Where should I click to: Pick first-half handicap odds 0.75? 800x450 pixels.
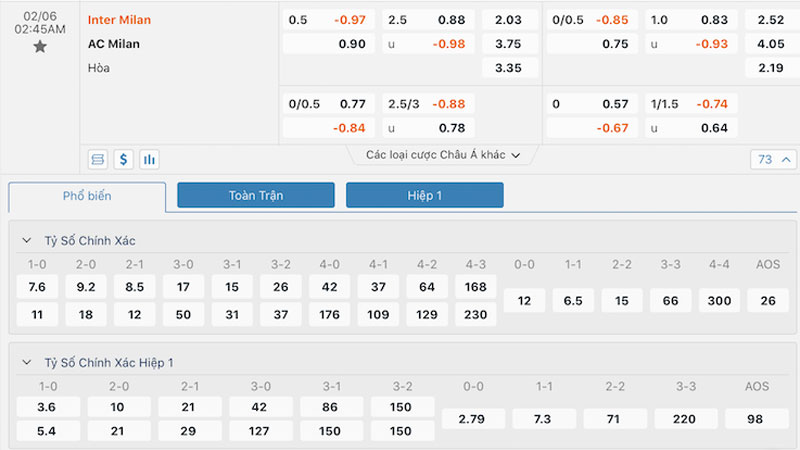click(x=592, y=44)
